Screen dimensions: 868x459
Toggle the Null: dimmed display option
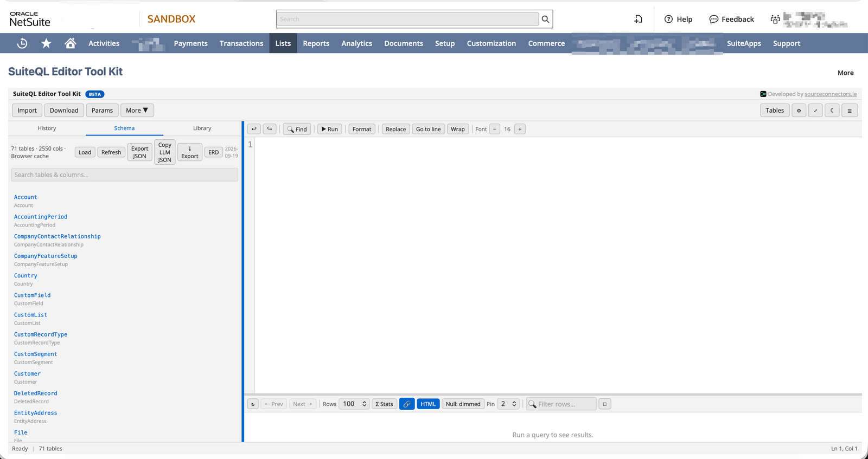463,404
